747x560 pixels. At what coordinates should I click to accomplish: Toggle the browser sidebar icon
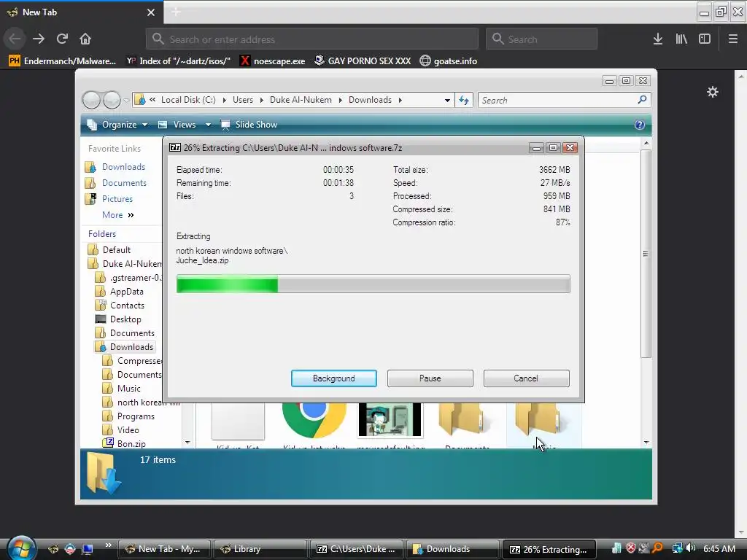(705, 39)
